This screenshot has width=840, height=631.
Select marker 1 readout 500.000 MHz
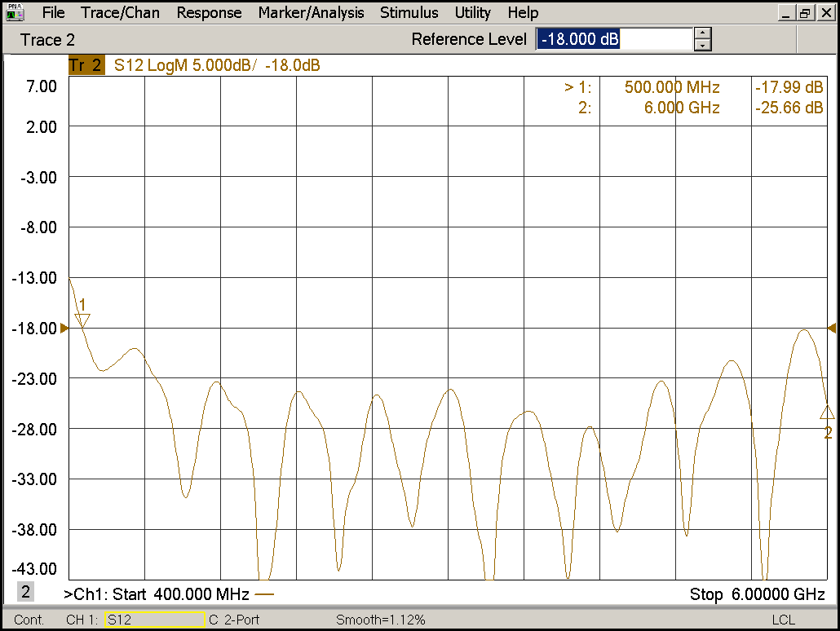(x=672, y=87)
